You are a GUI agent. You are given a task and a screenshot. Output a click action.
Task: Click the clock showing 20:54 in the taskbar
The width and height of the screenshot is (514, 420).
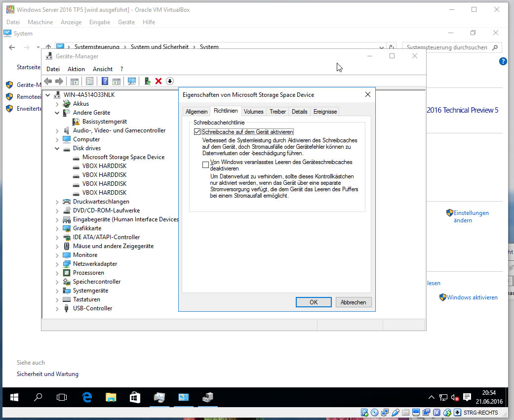click(x=489, y=393)
